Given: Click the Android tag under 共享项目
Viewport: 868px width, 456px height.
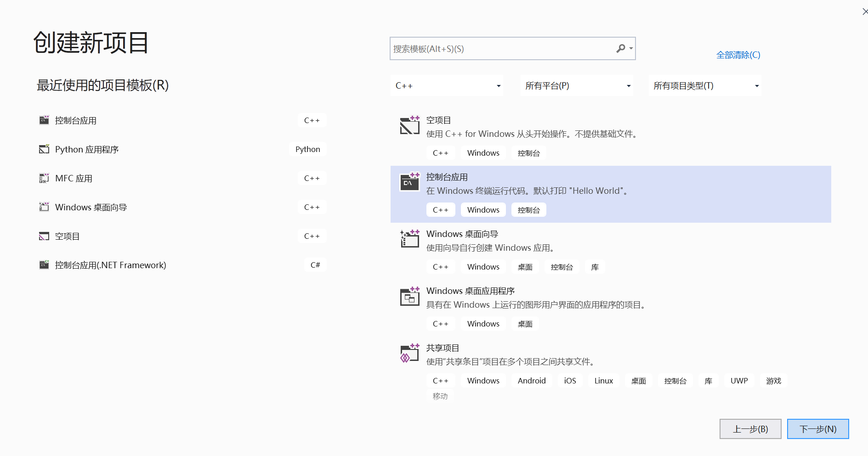Looking at the screenshot, I should tap(531, 380).
